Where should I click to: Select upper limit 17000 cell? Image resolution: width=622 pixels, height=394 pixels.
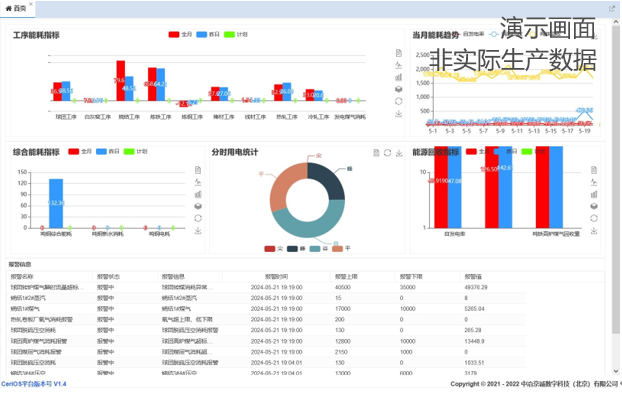point(343,309)
